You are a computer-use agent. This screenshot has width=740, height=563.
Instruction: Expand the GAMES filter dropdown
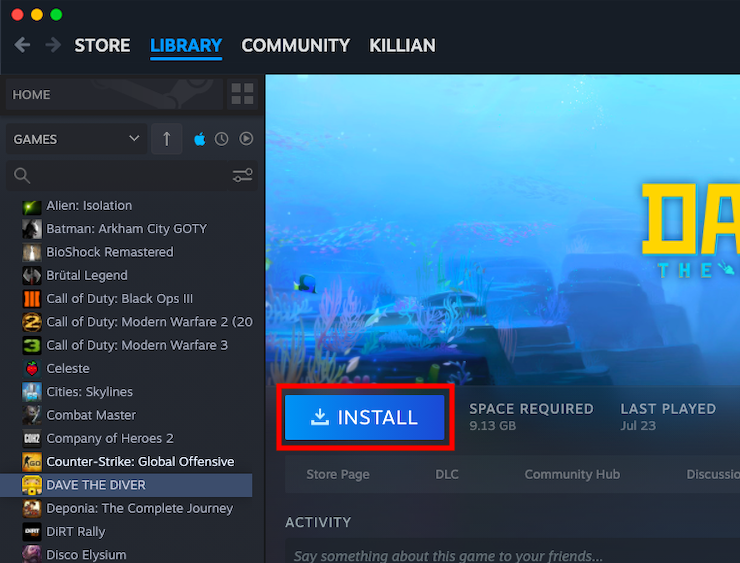coord(76,139)
